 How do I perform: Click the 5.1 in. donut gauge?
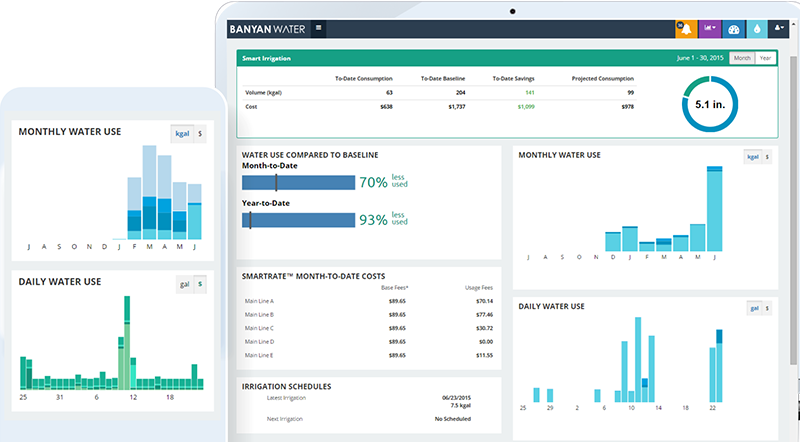tap(710, 104)
